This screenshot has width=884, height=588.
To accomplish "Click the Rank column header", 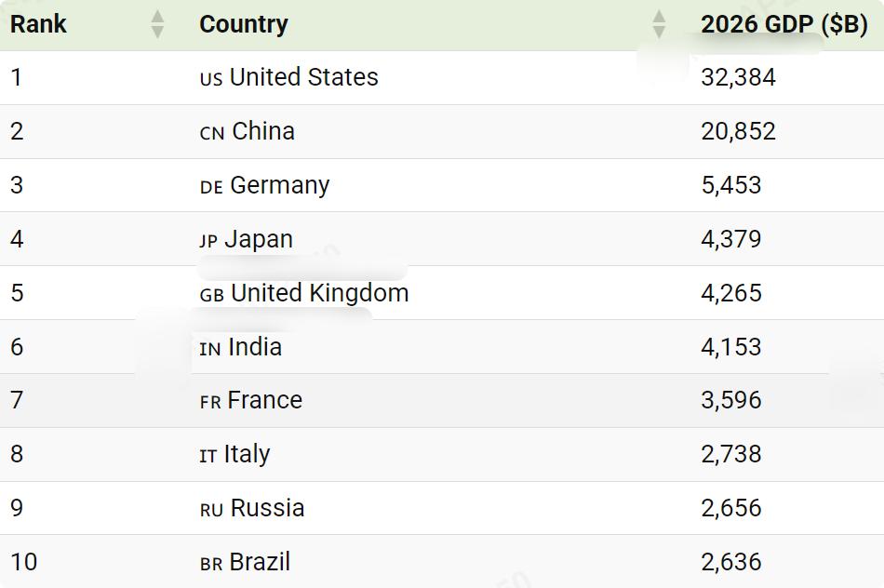I will pos(38,24).
